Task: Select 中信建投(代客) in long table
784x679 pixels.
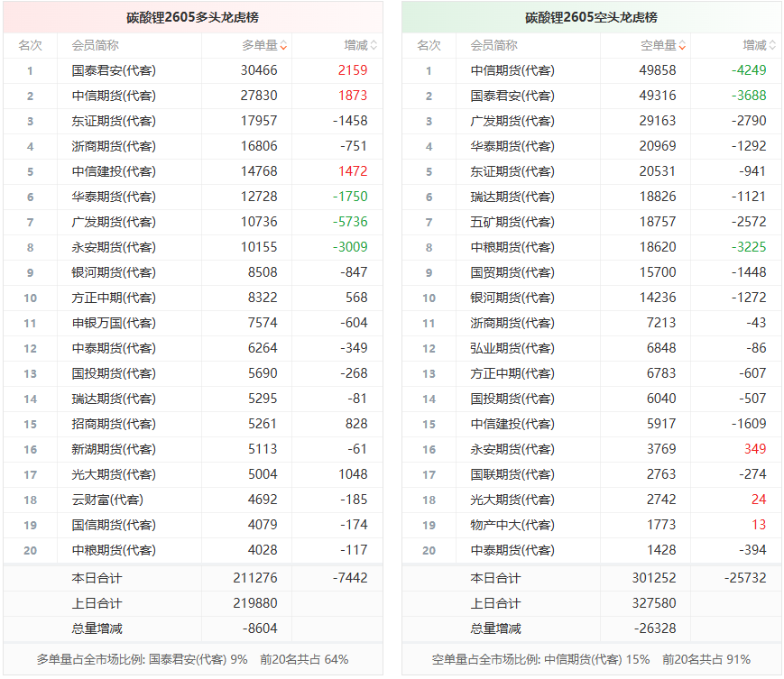Action: (114, 171)
